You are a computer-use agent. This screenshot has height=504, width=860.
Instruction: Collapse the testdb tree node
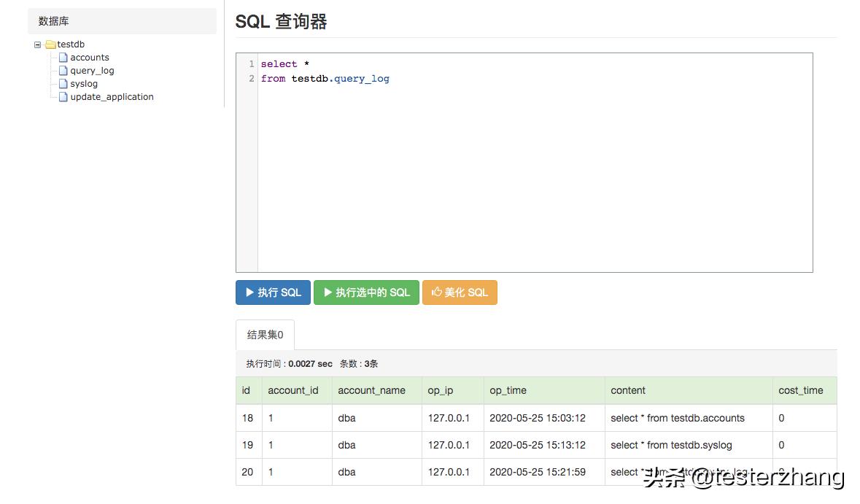(x=37, y=44)
